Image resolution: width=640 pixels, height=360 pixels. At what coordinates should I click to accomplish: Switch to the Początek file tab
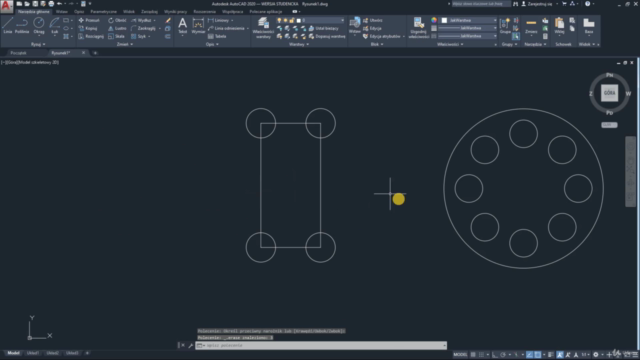coord(18,53)
